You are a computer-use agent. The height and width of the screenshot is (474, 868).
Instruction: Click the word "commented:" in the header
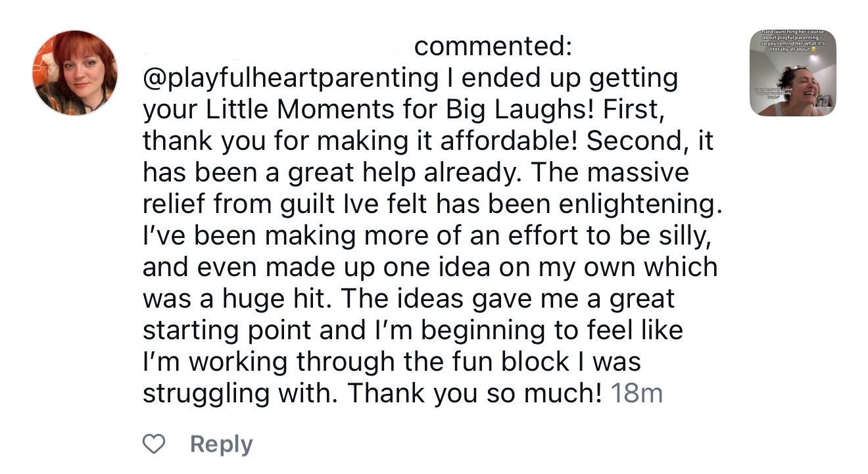click(x=493, y=47)
